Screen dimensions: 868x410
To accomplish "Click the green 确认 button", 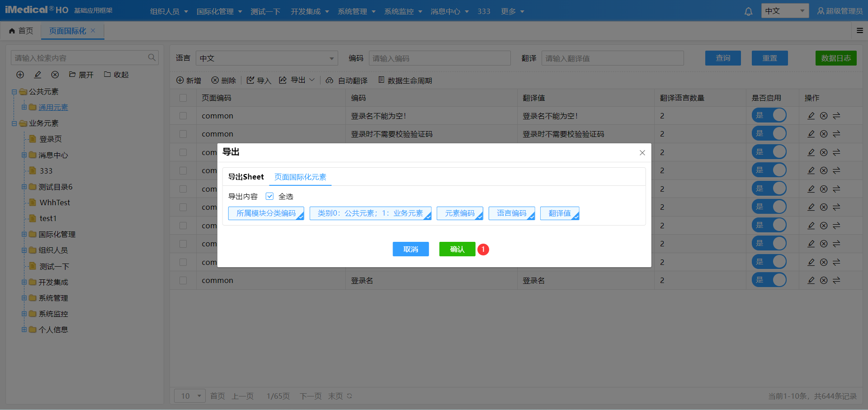I will [457, 249].
